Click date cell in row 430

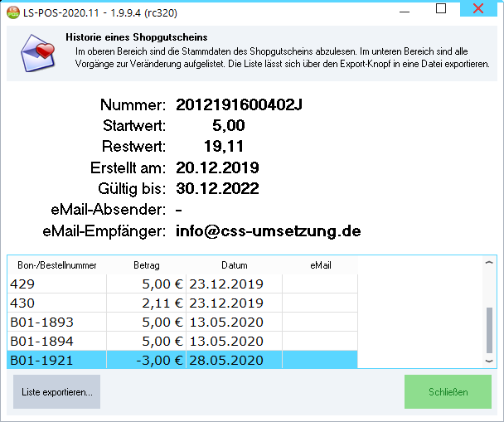(235, 303)
